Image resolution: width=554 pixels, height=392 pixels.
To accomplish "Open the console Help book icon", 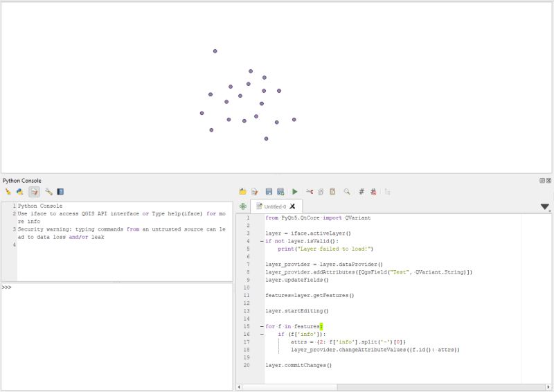I will click(60, 192).
